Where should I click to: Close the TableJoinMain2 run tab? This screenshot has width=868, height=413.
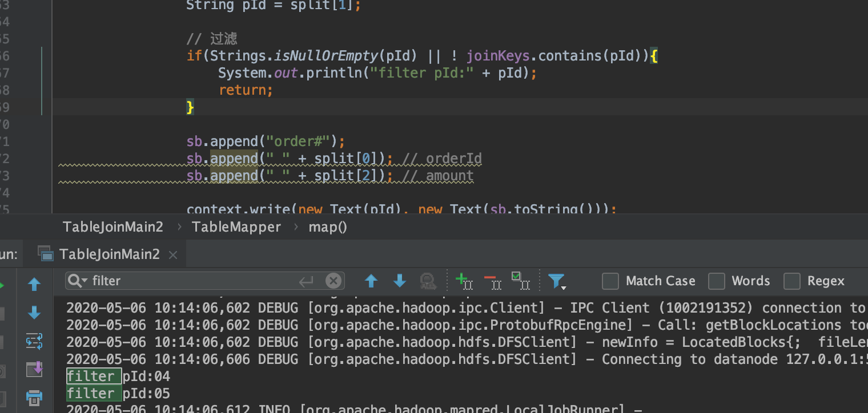174,255
